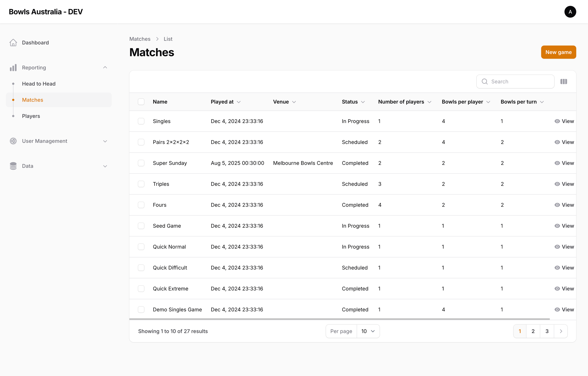Open the user avatar in the top right

tap(570, 12)
